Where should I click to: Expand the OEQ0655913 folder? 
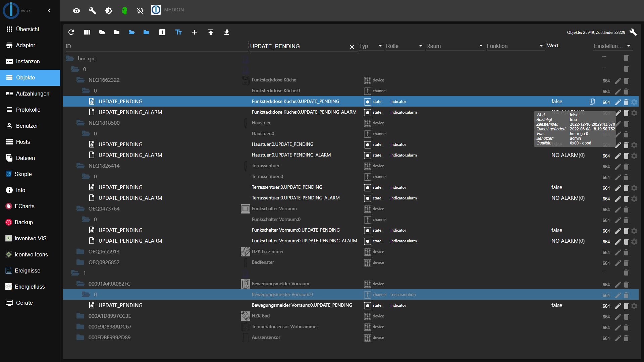click(80, 251)
